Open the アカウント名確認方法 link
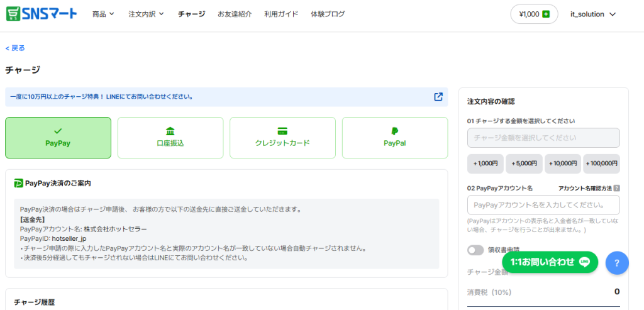This screenshot has height=310, width=644. (x=586, y=188)
